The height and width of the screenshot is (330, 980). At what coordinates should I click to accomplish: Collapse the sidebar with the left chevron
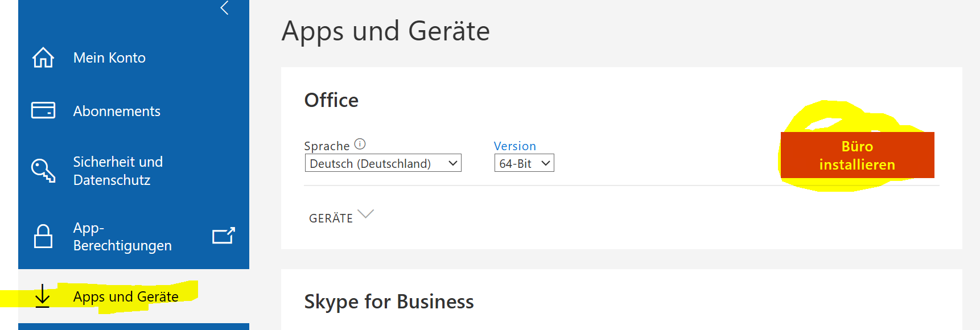(x=224, y=8)
